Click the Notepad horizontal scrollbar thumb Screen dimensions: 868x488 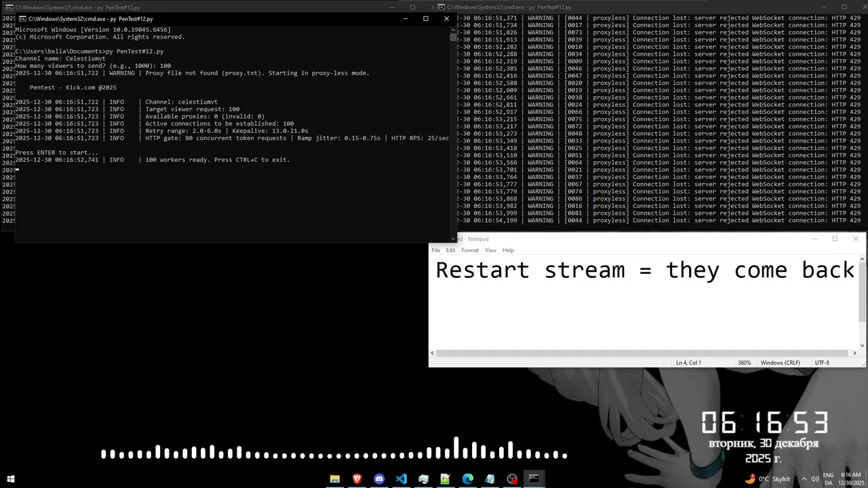click(642, 353)
